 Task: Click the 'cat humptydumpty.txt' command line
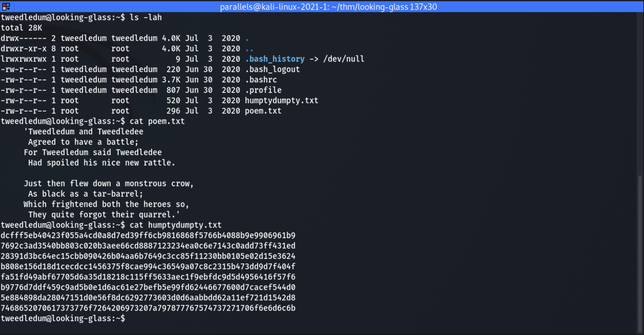[175, 225]
